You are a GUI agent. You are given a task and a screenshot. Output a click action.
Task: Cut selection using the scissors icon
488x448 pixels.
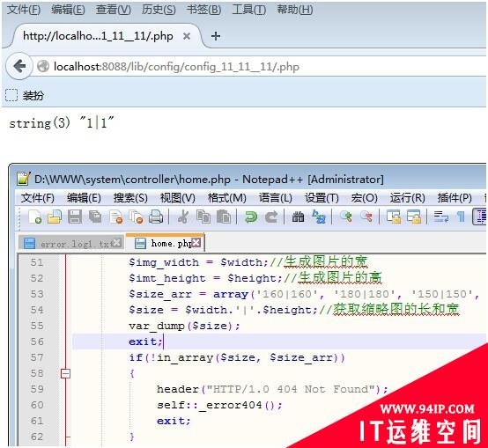(x=183, y=217)
